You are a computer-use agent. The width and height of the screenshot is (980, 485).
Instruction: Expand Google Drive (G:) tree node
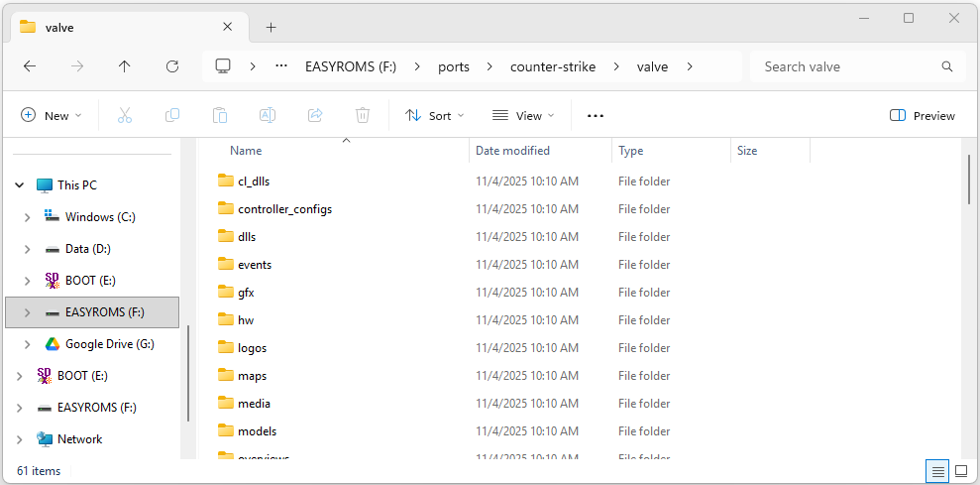click(27, 344)
